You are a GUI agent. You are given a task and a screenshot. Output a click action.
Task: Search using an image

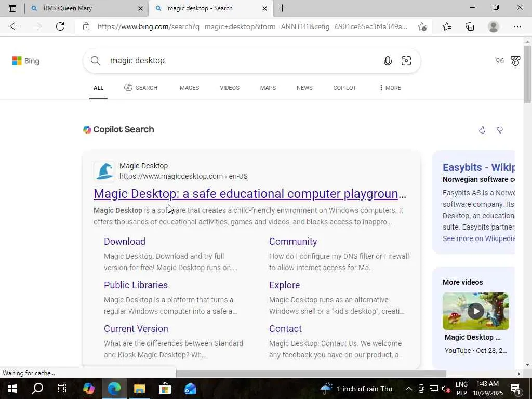406,61
